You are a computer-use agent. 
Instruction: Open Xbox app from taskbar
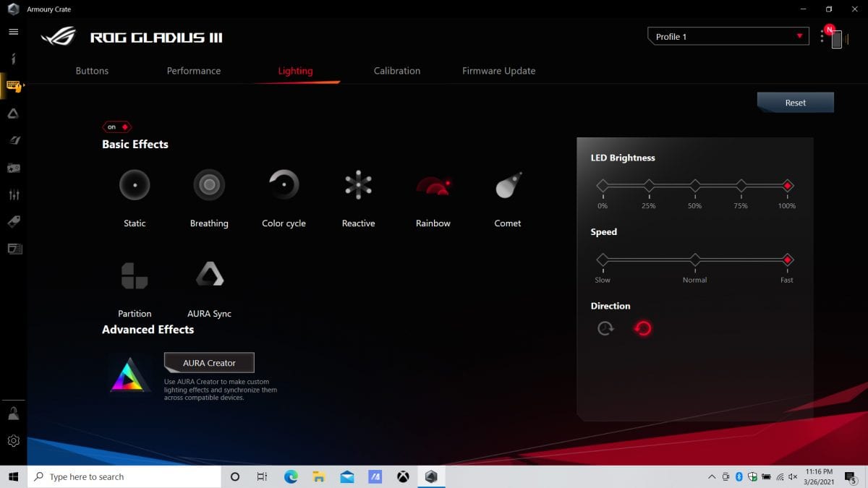coord(403,476)
